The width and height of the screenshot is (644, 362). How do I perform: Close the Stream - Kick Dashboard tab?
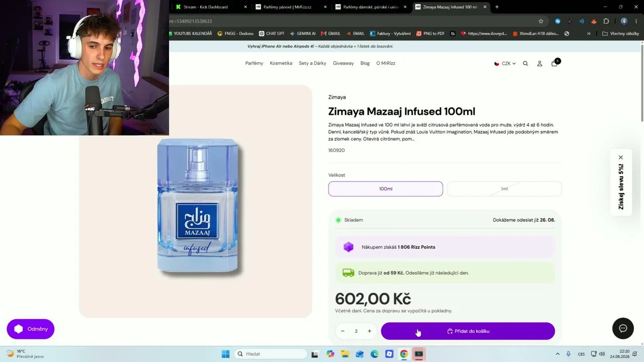[x=246, y=7]
